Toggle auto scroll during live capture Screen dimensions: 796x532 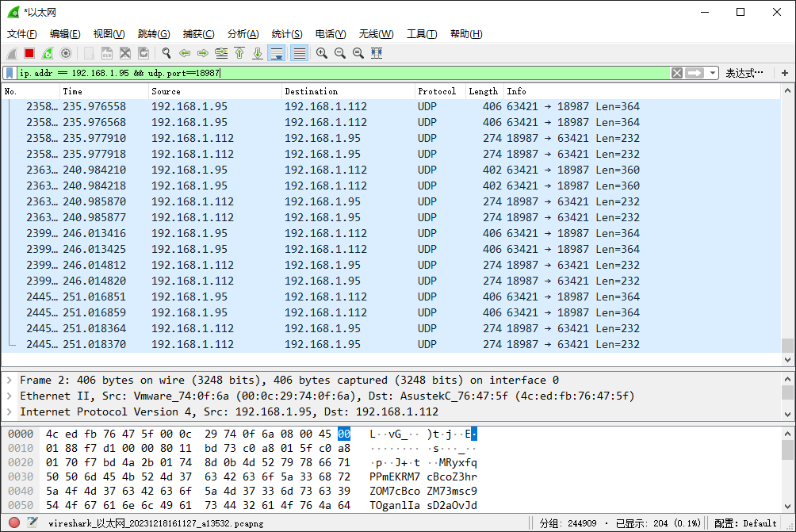tap(277, 53)
